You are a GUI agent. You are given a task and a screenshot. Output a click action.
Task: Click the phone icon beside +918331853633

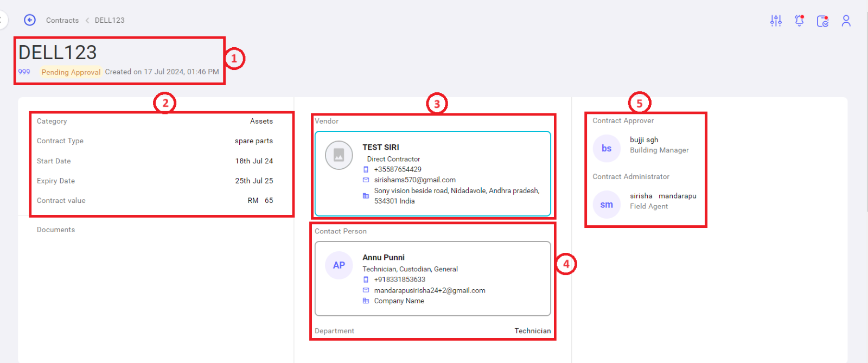366,279
